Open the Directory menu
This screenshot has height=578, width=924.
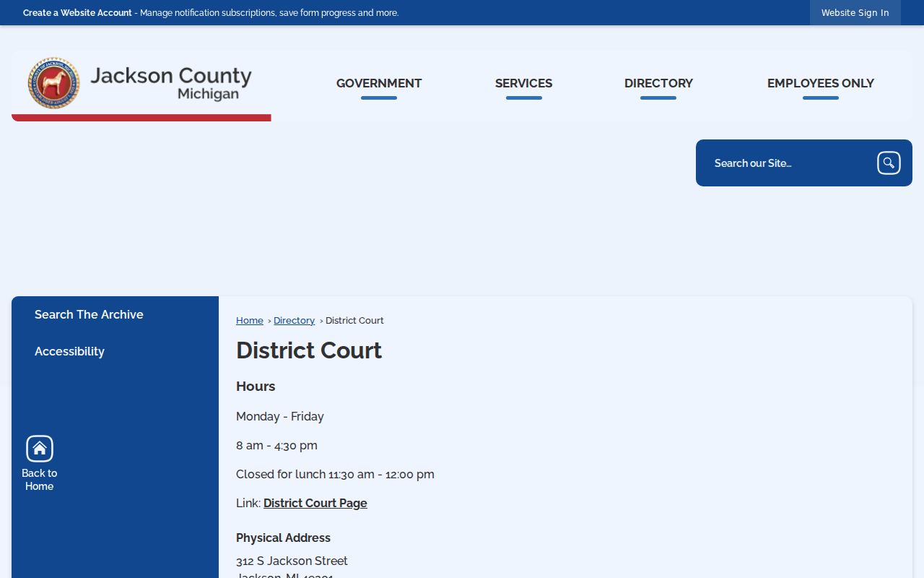coord(658,84)
